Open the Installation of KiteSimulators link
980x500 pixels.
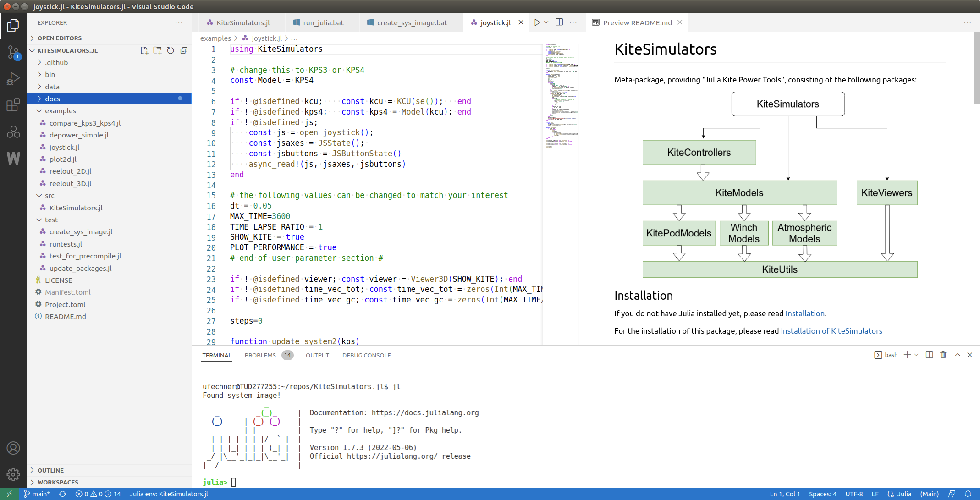tap(831, 331)
